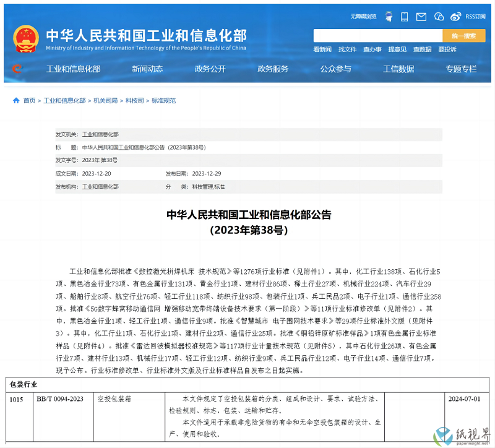Click the standard name 空投包装箱
This screenshot has height=448, width=495.
[114, 399]
